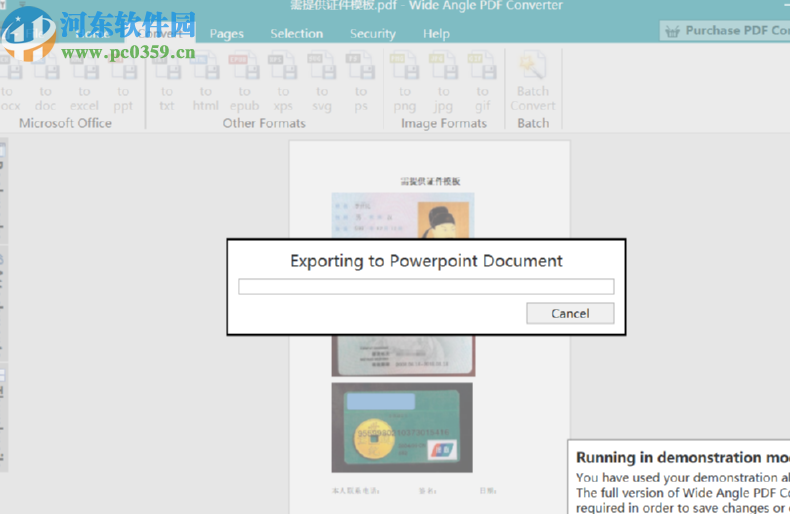This screenshot has height=514, width=790.
Task: Convert PDF to doc format
Action: point(45,82)
